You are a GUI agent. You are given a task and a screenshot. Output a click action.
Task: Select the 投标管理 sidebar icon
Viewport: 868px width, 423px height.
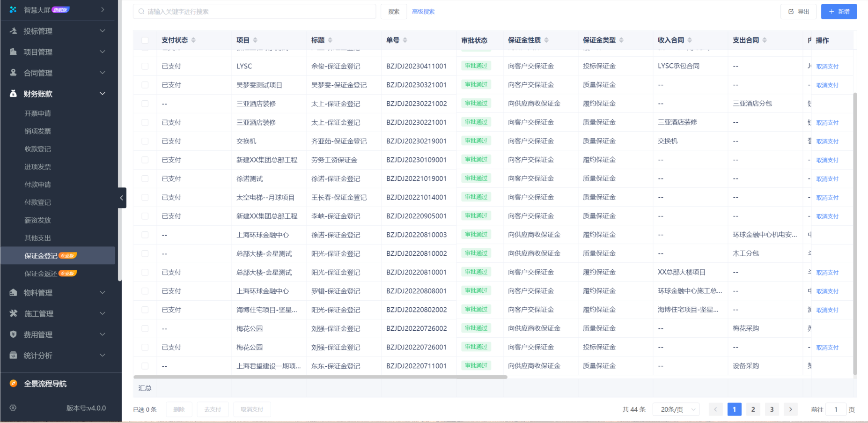(13, 31)
